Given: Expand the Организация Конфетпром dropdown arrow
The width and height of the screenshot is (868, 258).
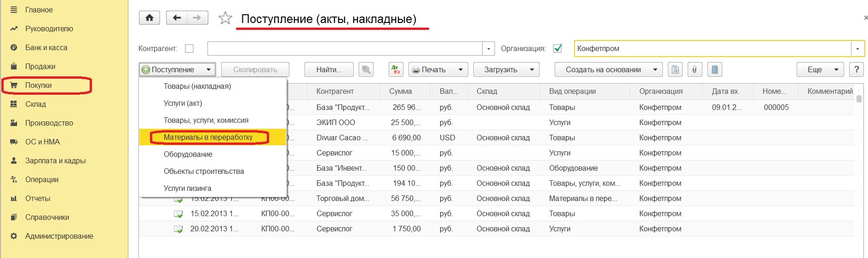Looking at the screenshot, I should [857, 49].
